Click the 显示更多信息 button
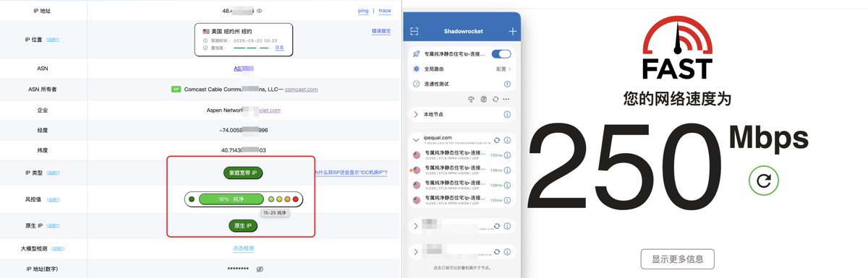Viewport: 868px width, 278px height. [677, 259]
